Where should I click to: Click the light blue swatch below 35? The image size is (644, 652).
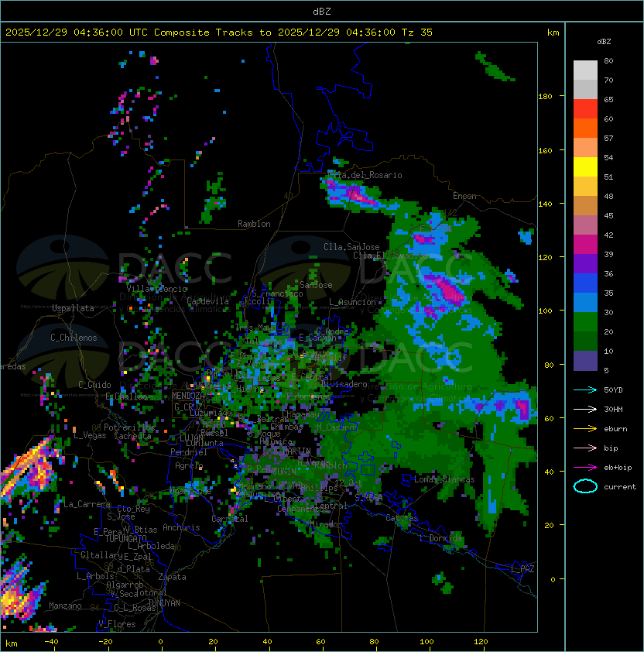pyautogui.click(x=585, y=302)
